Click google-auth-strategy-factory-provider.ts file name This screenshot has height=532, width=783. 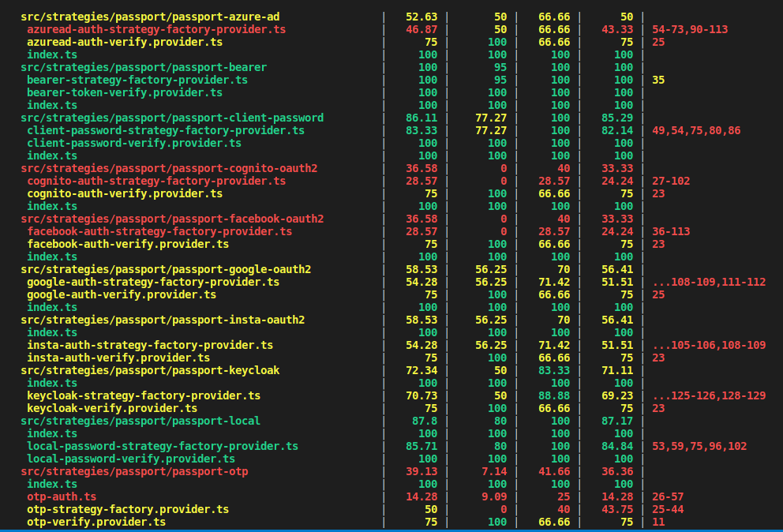[x=153, y=282]
